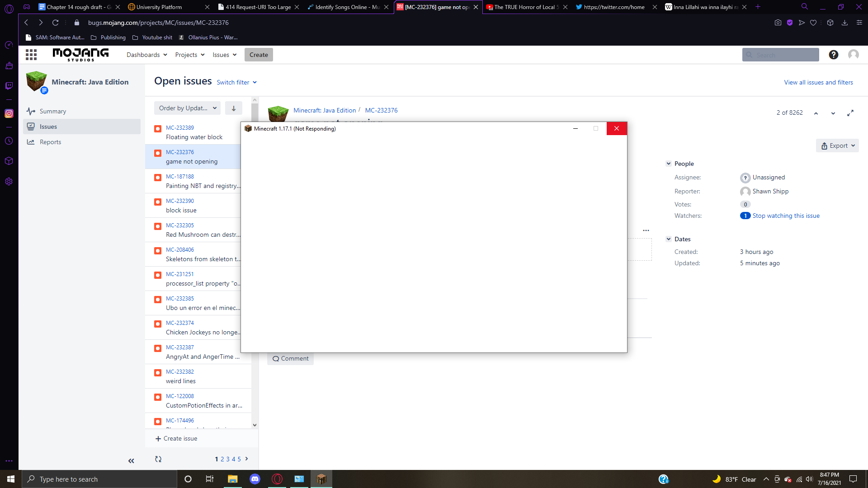Stop watching this issue
Viewport: 868px width, 488px height.
pos(786,216)
